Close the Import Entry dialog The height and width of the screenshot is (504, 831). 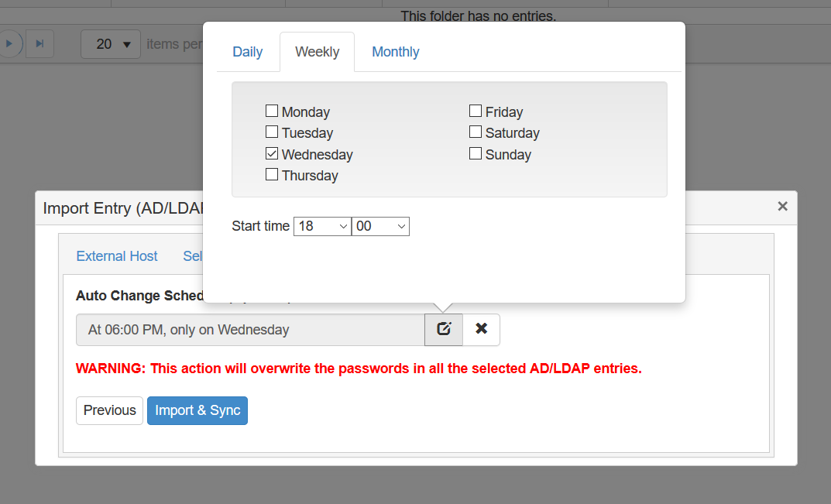(x=782, y=206)
